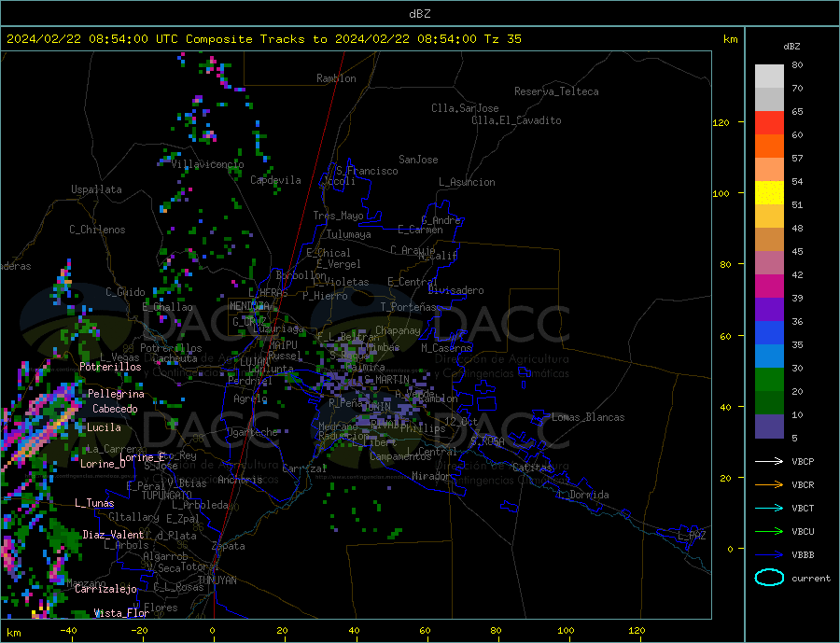The height and width of the screenshot is (643, 840).
Task: Click the white 'Vista_Flor' label
Action: click(121, 613)
